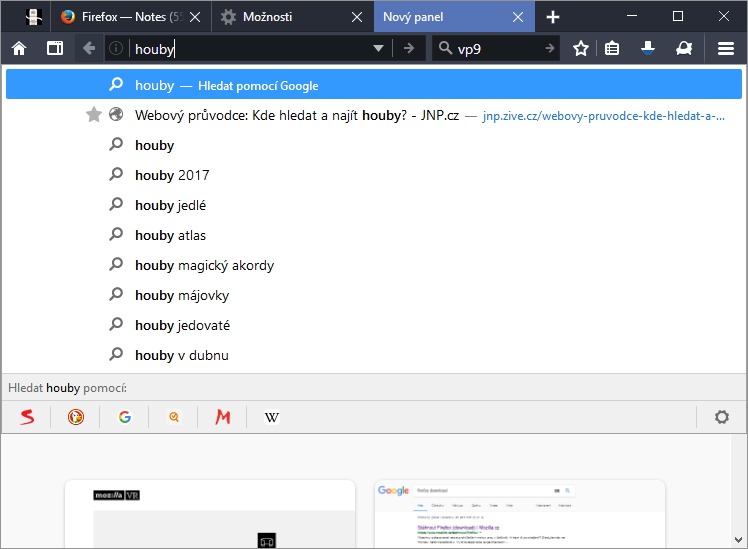Maximize the Firefox window
This screenshot has width=748, height=549.
coord(677,16)
